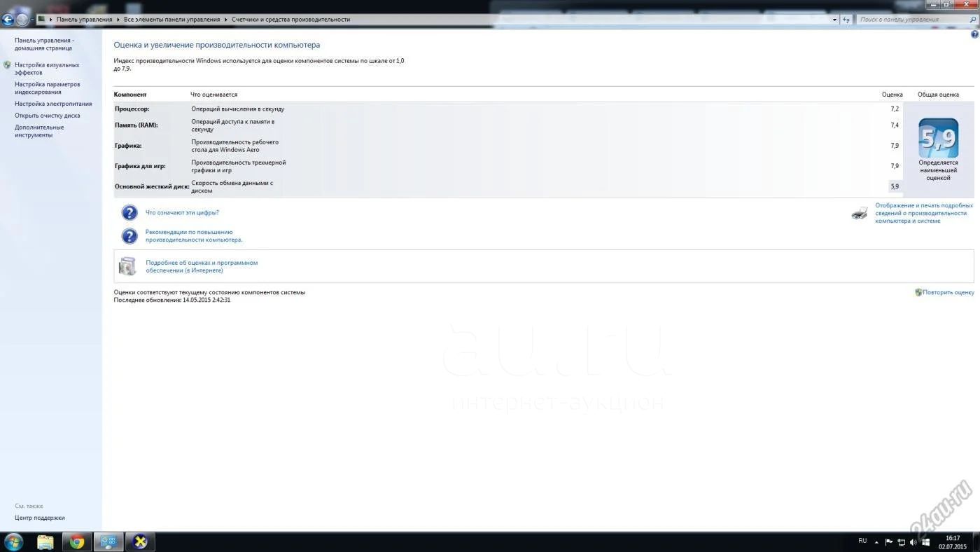Open 'Настройка визуальных эффектов' sidebar link
This screenshot has height=552, width=980.
(47, 69)
